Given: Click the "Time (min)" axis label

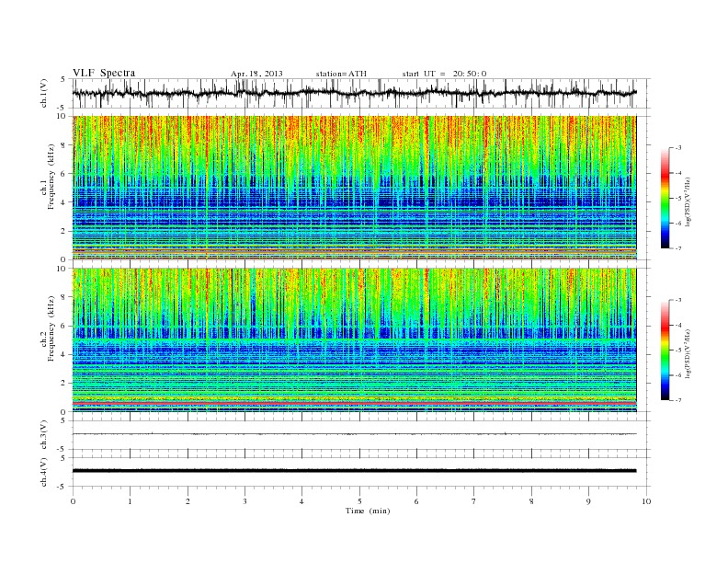Looking at the screenshot, I should coord(368,511).
